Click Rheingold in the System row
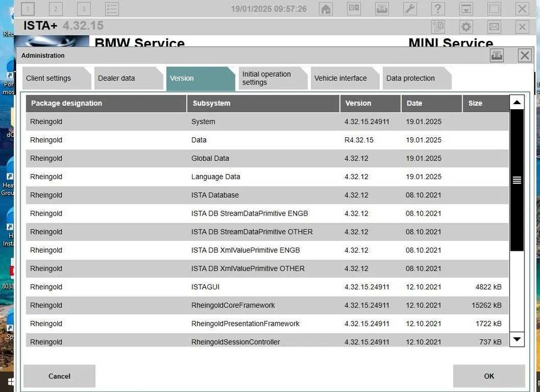This screenshot has height=392, width=540. [46, 122]
